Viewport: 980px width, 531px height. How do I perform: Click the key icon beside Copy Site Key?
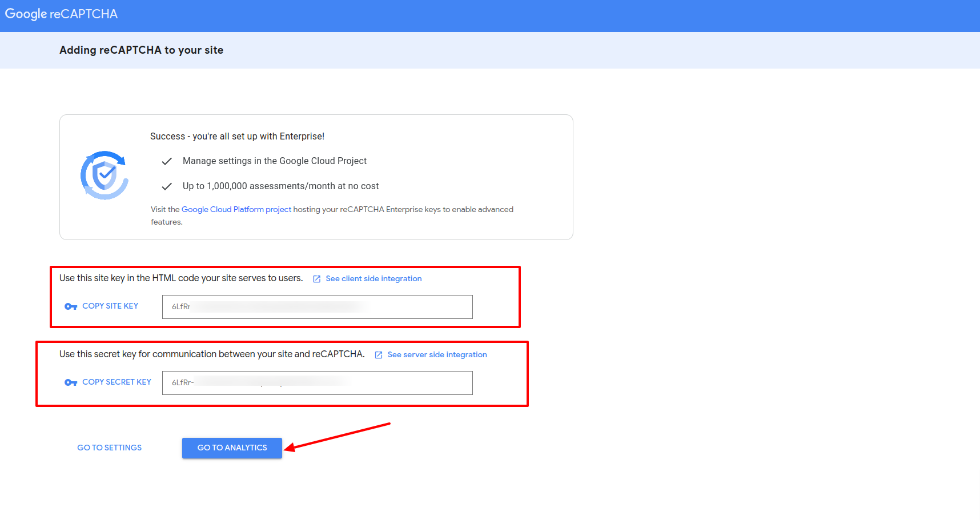(71, 306)
